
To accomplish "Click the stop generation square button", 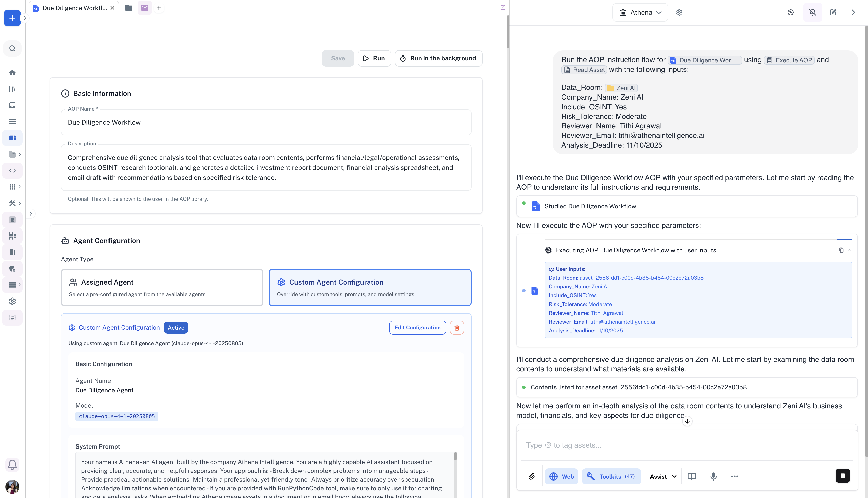I will [x=842, y=476].
